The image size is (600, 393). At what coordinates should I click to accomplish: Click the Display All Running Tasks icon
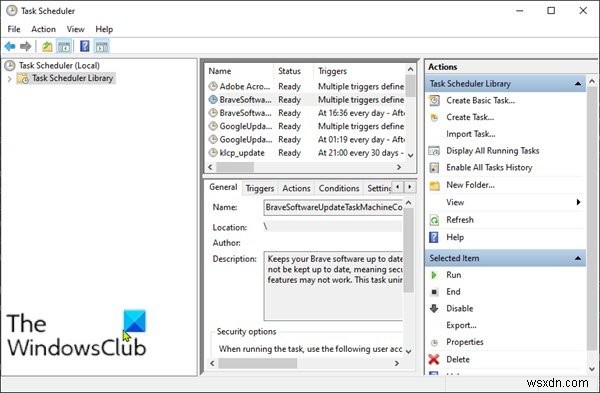[434, 151]
